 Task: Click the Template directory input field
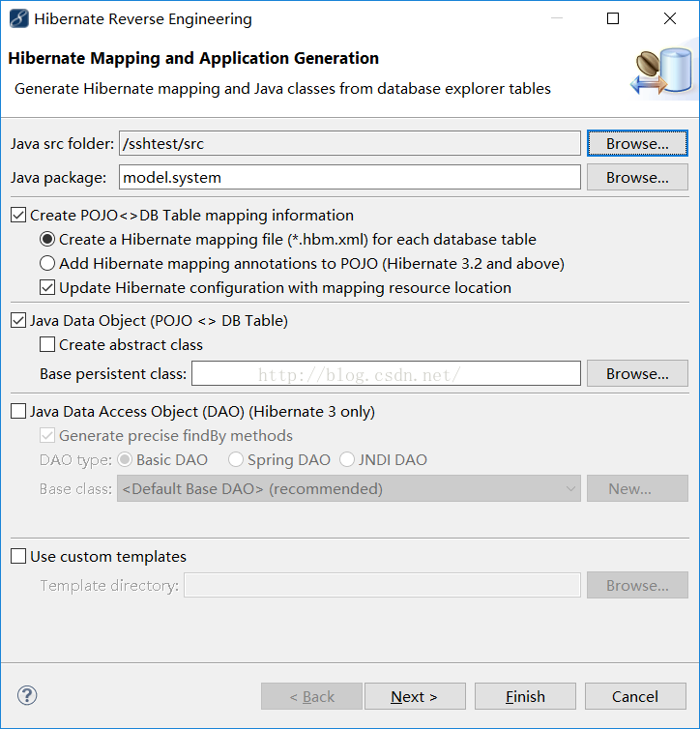pos(382,585)
